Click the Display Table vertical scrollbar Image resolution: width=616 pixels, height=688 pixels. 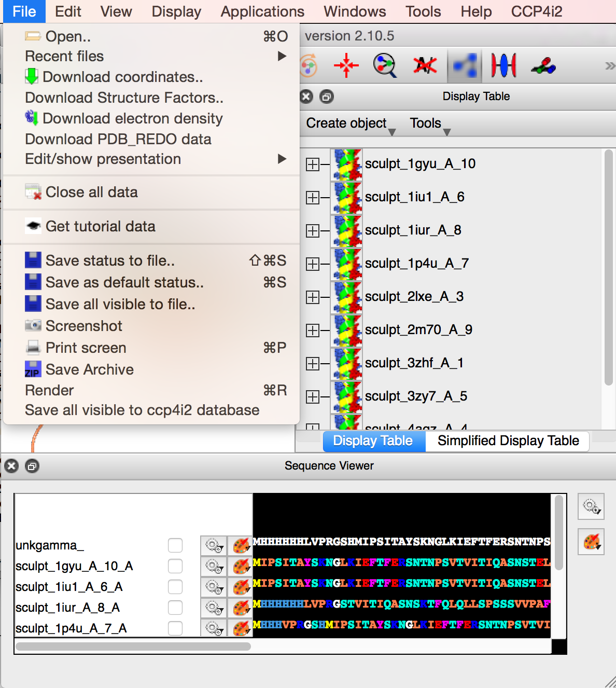click(608, 268)
